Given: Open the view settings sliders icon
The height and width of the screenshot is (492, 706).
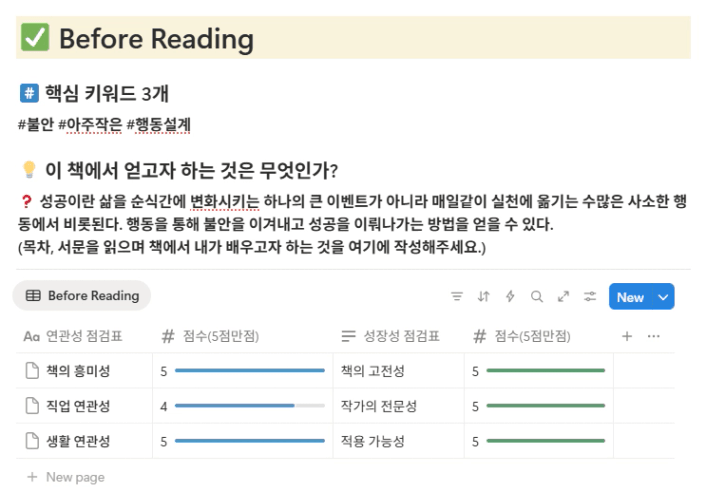Looking at the screenshot, I should pyautogui.click(x=590, y=297).
